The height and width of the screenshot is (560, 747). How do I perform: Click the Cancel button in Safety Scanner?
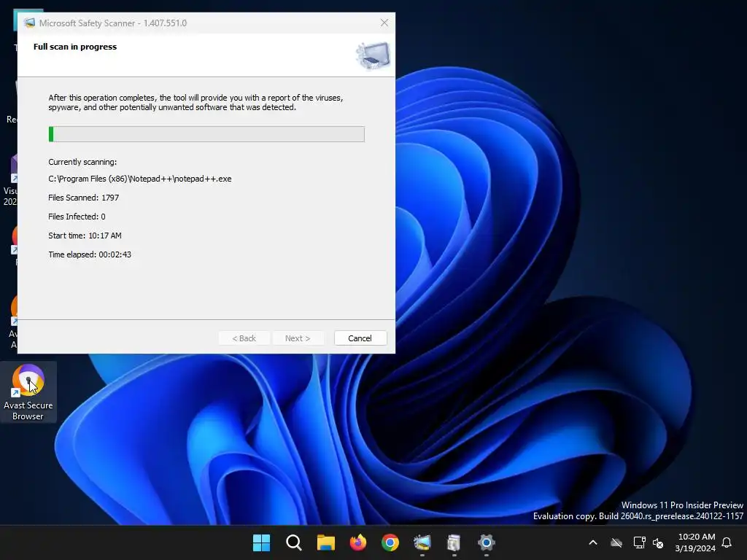click(360, 338)
